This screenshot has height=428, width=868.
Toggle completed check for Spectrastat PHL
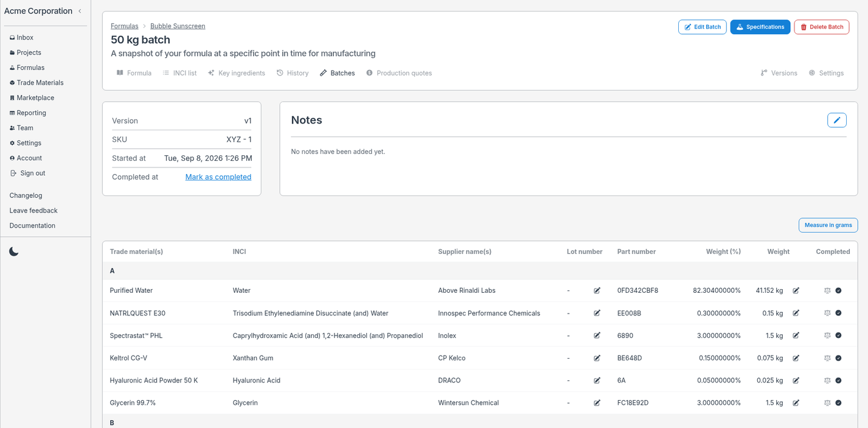(x=838, y=335)
